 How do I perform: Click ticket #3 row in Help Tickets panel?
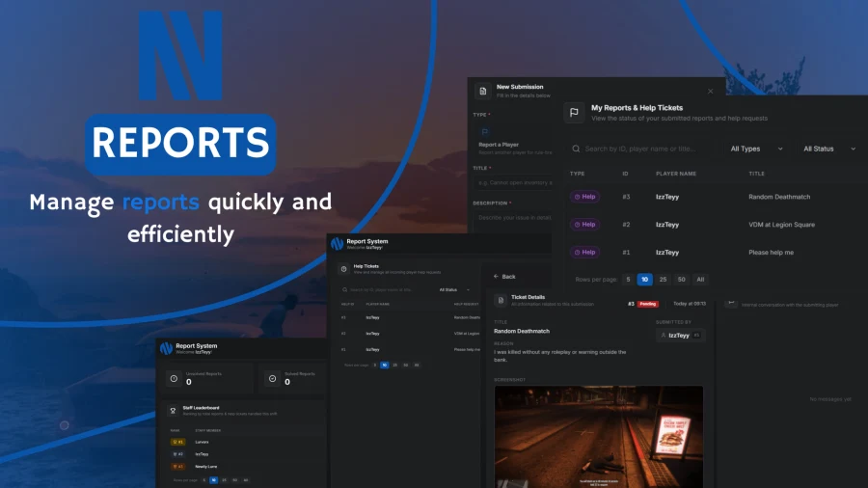[x=411, y=317]
